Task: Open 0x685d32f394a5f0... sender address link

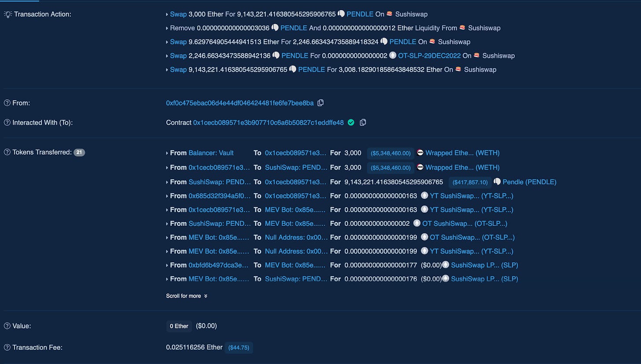Action: [219, 195]
